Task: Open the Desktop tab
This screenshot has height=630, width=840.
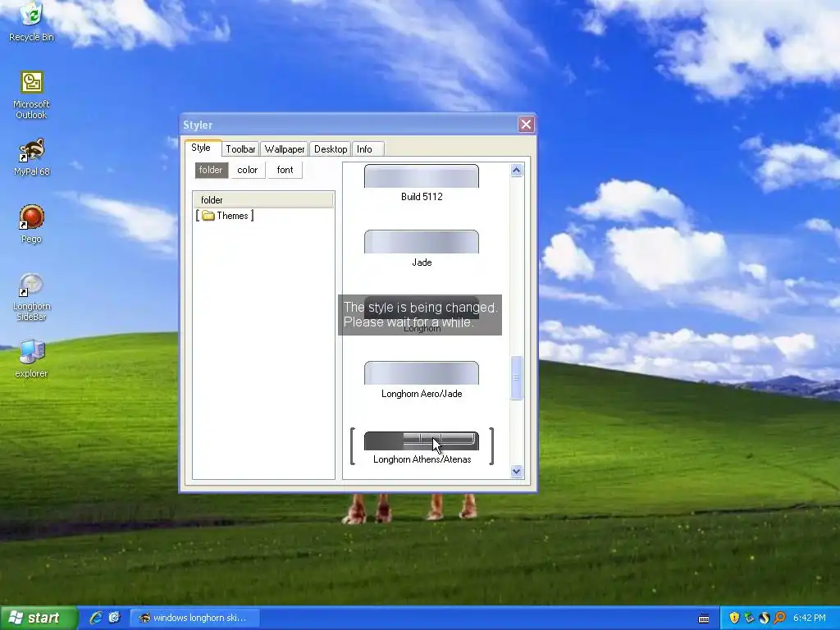Action: click(x=331, y=149)
